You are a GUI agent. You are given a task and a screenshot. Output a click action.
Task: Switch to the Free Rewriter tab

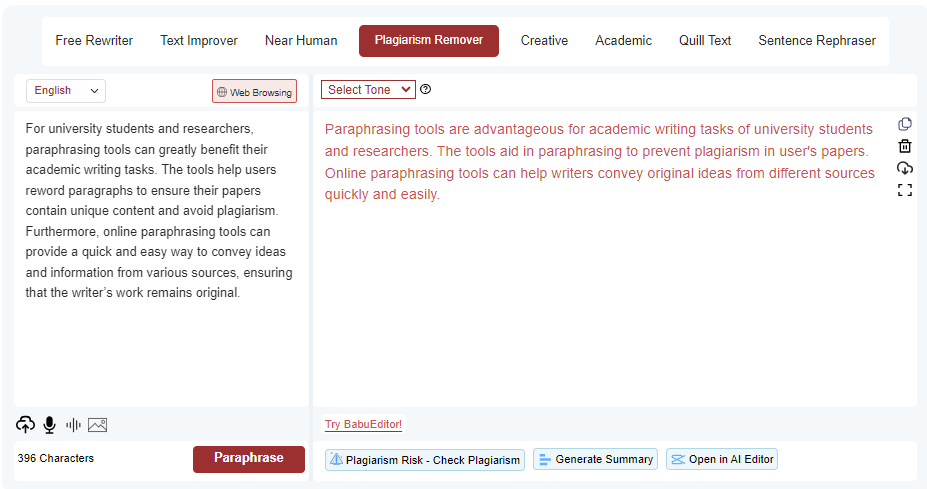pos(94,40)
